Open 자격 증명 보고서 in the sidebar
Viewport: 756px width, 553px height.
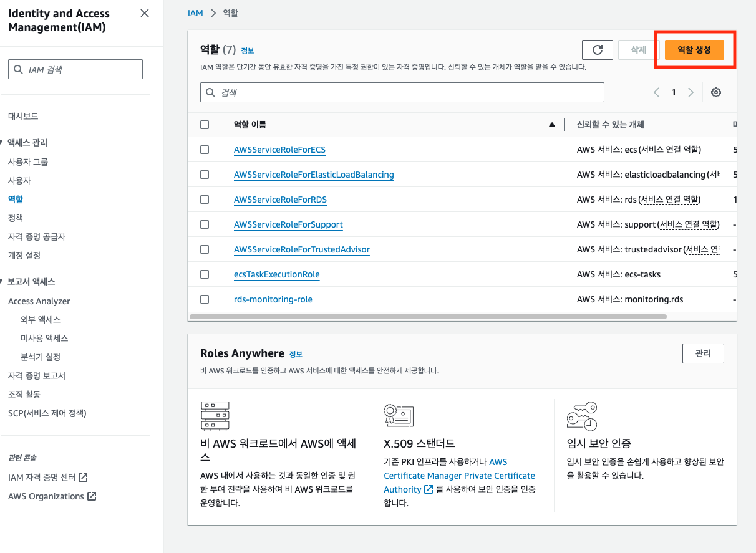(37, 376)
